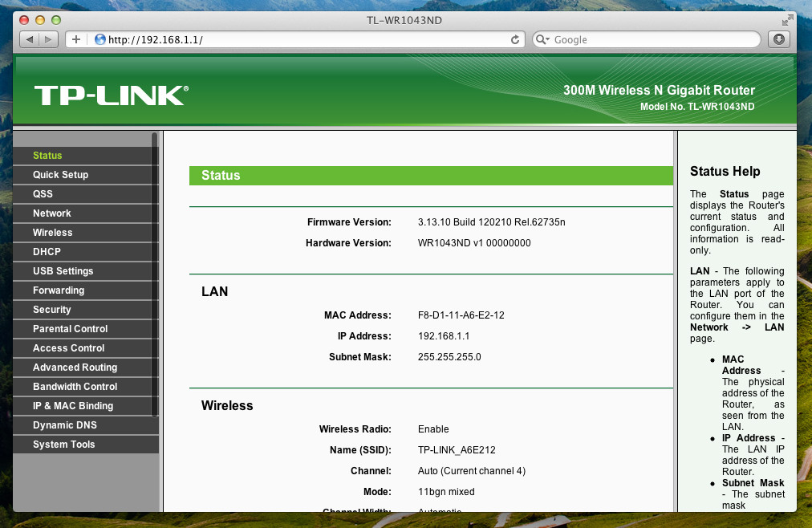Click the Firmware Version label
The width and height of the screenshot is (812, 528).
tap(349, 222)
